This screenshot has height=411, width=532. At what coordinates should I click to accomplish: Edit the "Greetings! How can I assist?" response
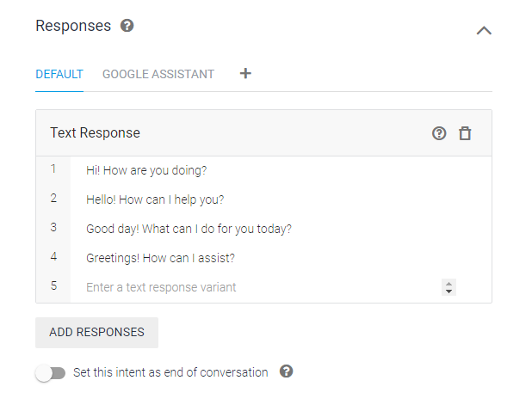pos(160,258)
